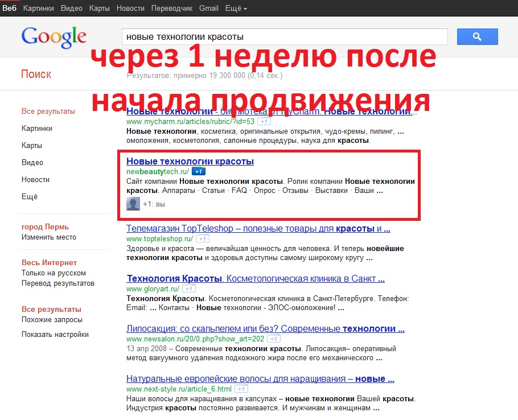Click 'Похожие запросы' in sidebar

click(52, 320)
